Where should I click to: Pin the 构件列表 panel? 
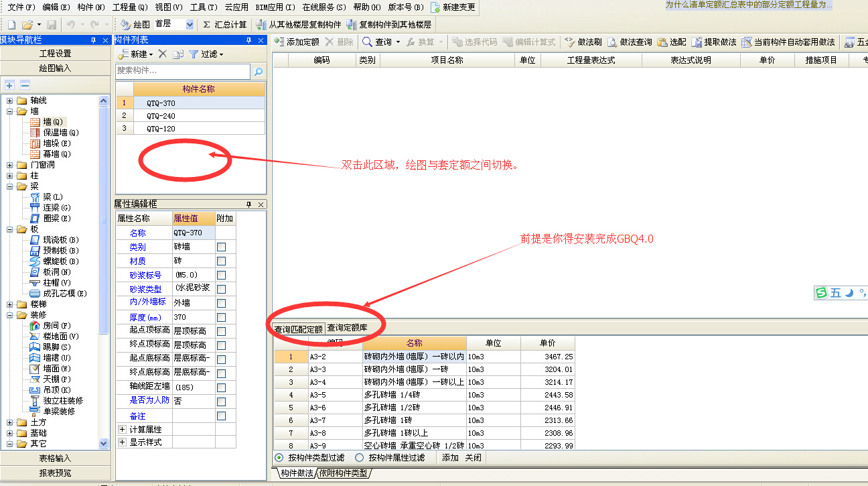[x=249, y=40]
